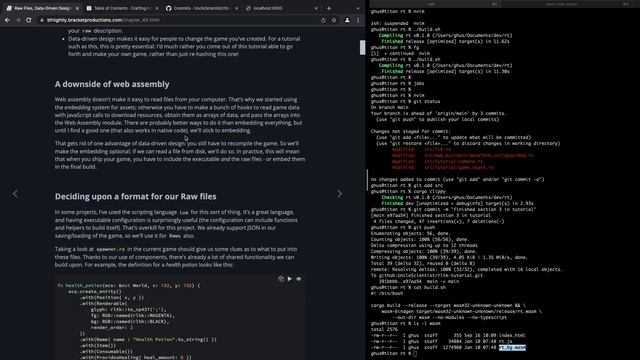Bookmark this page with the star icon
The image size is (640, 360).
tap(334, 20)
